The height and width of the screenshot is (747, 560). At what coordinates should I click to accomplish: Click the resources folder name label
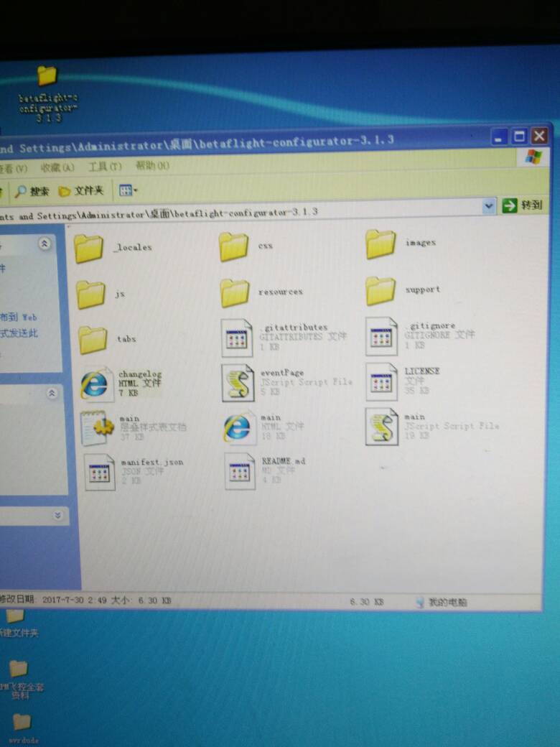click(x=281, y=292)
